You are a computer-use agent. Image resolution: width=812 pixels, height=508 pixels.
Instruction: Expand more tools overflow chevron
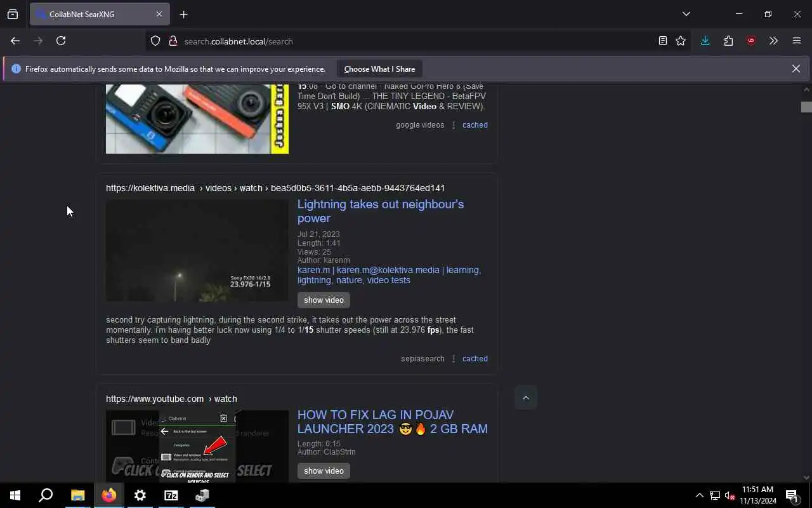(x=773, y=41)
